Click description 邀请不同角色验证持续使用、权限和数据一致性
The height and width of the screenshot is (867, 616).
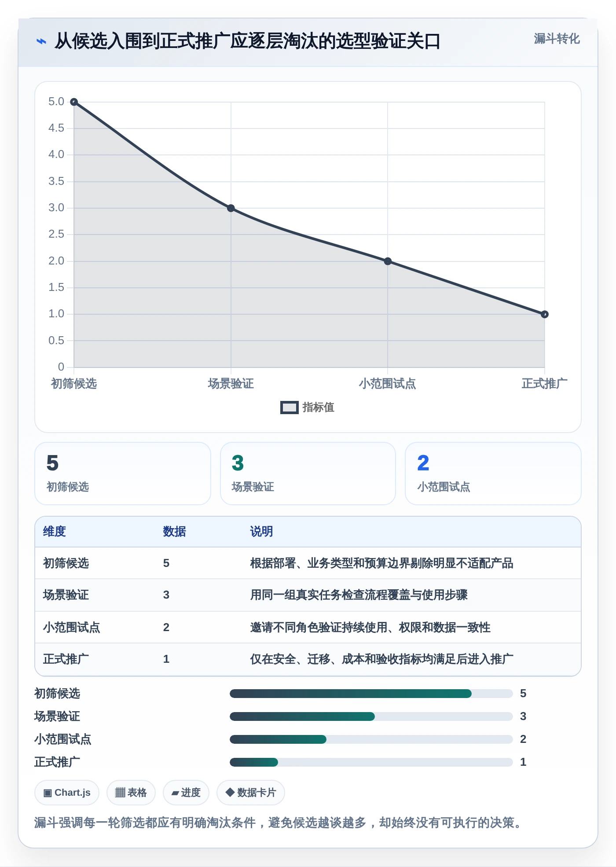(370, 628)
